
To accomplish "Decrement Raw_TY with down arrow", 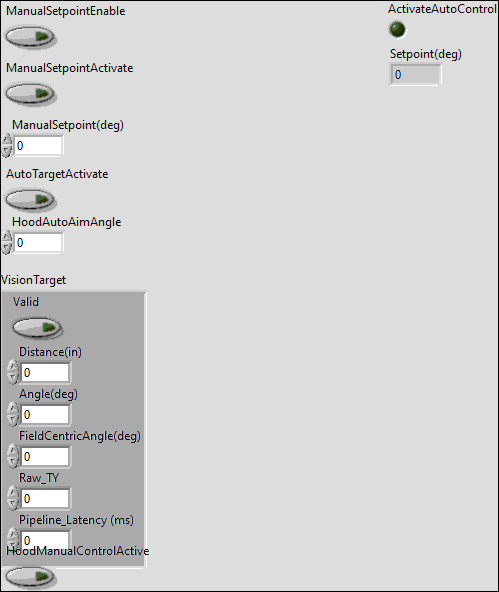I will coord(13,504).
